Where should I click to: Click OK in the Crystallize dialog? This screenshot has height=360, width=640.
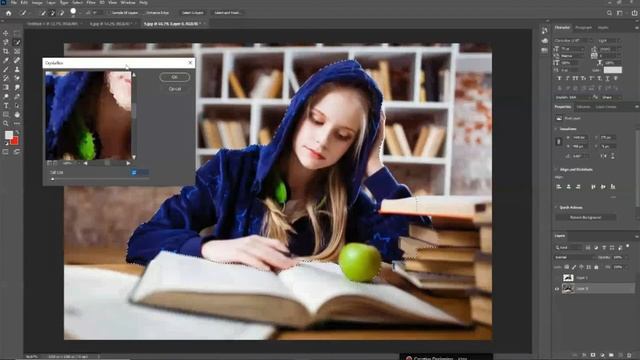click(x=174, y=77)
